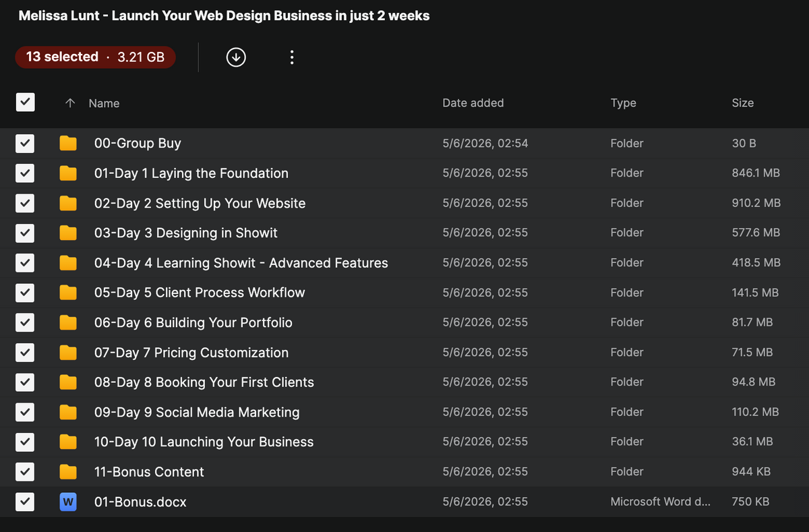Open 07-Day 7 Pricing Customization name
Viewport: 809px width, 532px height.
191,352
